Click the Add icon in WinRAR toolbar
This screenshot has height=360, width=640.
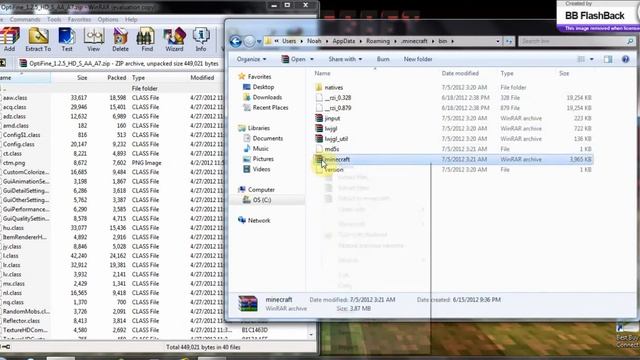[9, 40]
